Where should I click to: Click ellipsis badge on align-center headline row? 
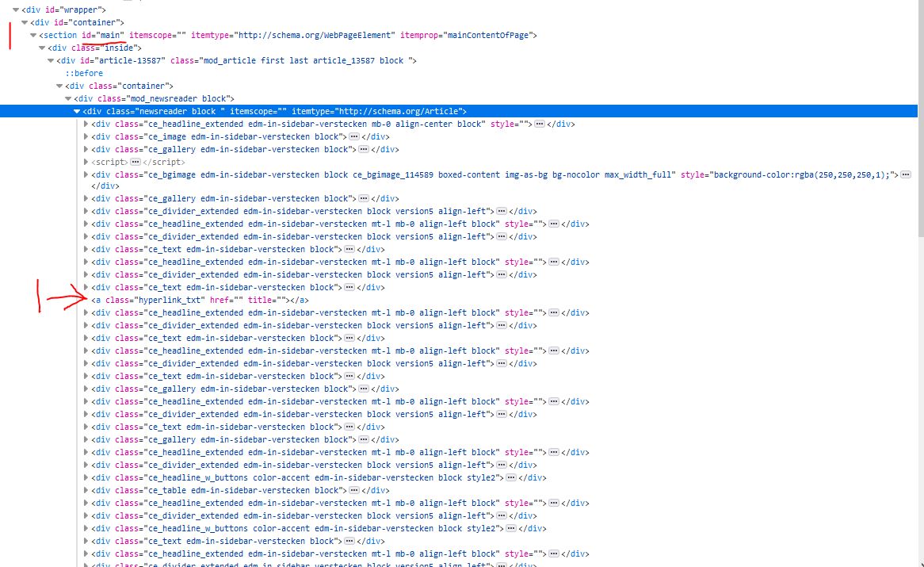[539, 124]
